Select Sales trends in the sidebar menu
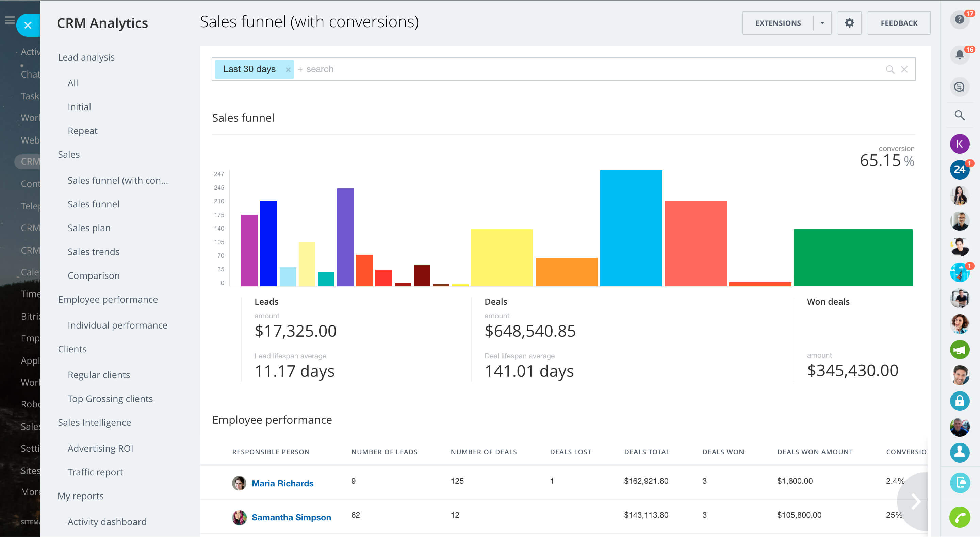The width and height of the screenshot is (980, 537). 93,251
